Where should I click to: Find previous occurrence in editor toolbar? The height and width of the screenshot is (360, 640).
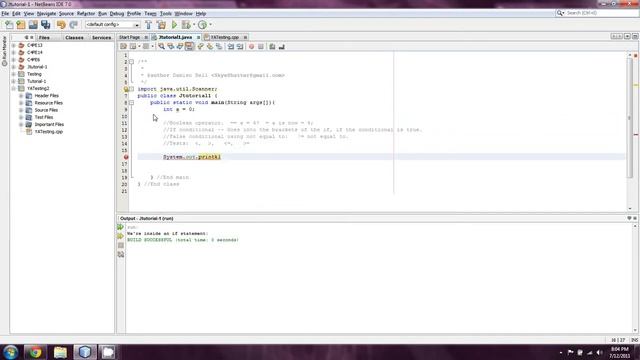point(171,47)
